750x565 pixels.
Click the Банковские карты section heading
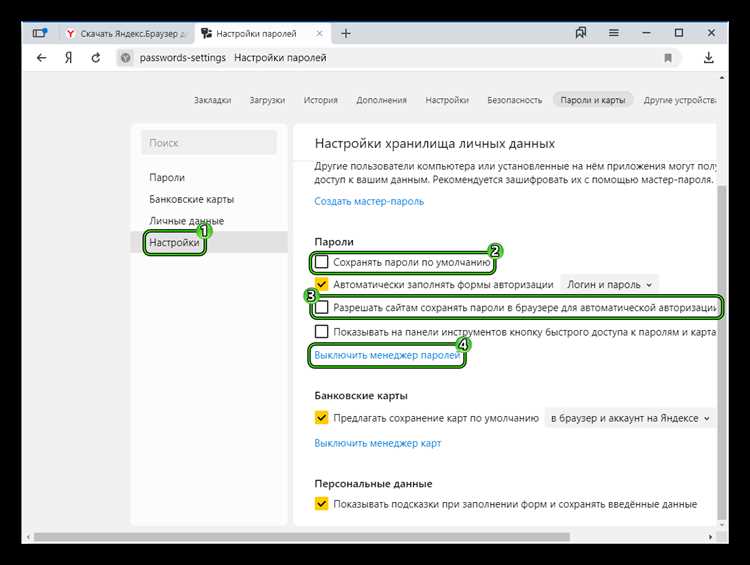[x=361, y=396]
